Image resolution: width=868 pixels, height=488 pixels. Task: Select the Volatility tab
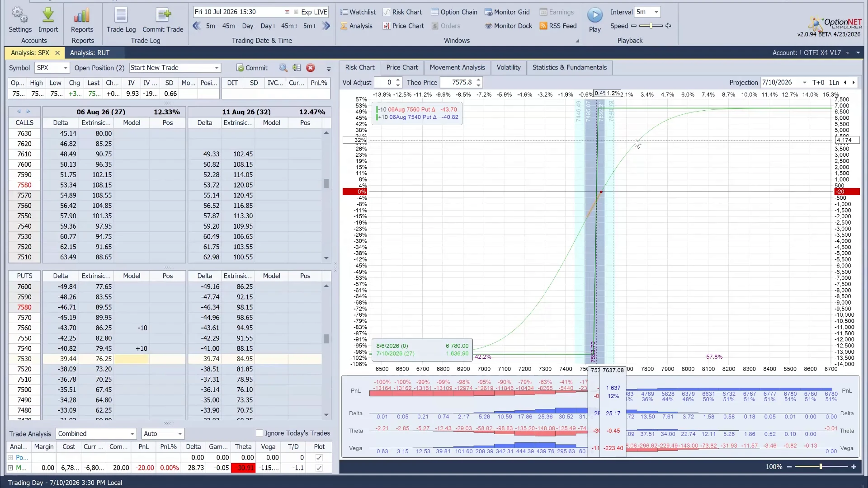coord(509,67)
